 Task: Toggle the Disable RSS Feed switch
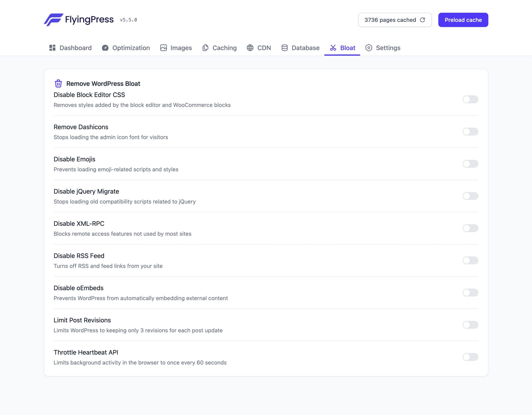pos(470,260)
